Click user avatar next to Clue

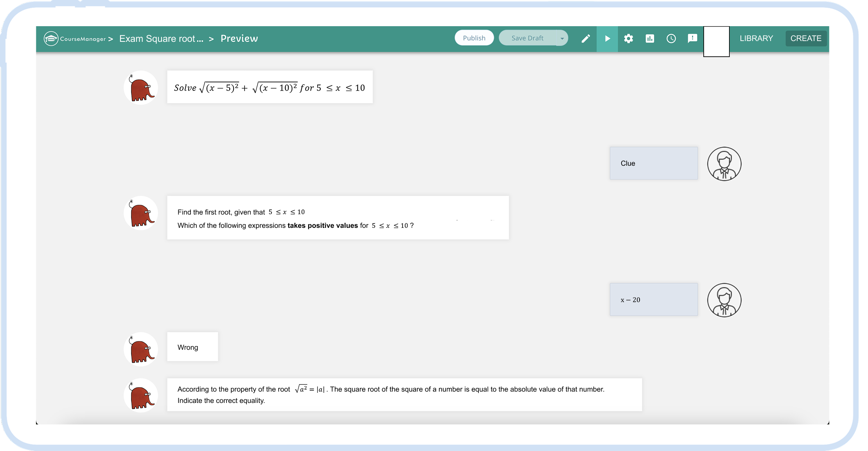(x=724, y=164)
